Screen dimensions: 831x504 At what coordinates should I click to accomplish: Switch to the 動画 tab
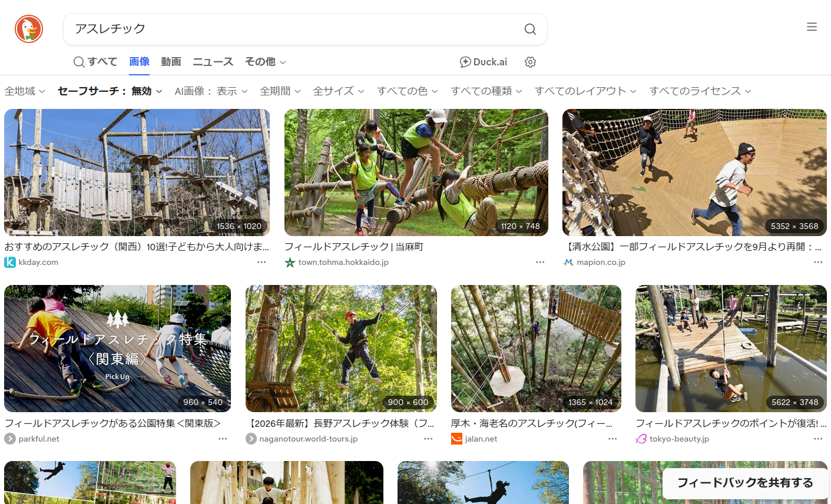171,62
